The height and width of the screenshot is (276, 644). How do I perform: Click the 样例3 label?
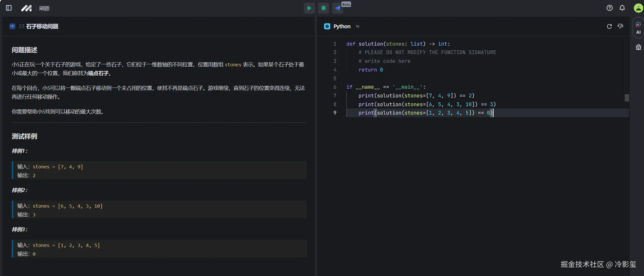click(19, 229)
